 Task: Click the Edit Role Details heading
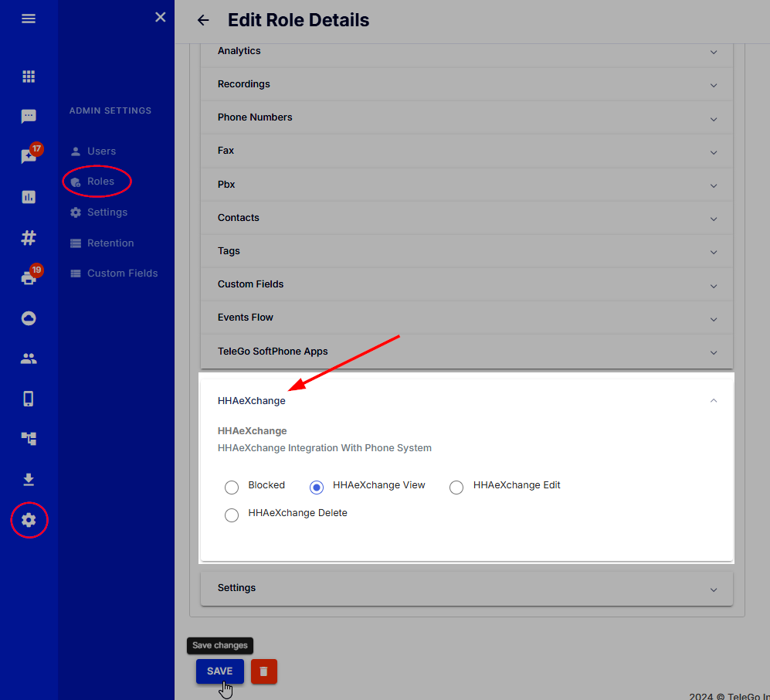pos(299,20)
